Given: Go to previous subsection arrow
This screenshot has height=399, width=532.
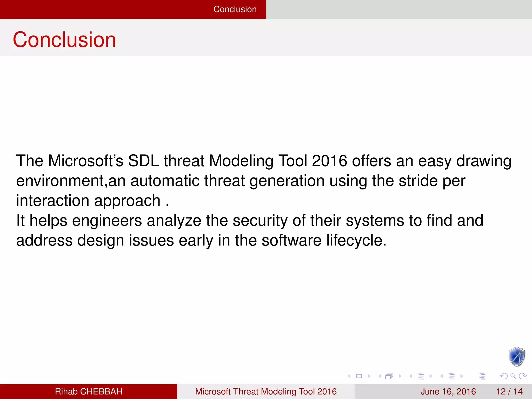Looking at the screenshot, I should [x=411, y=376].
